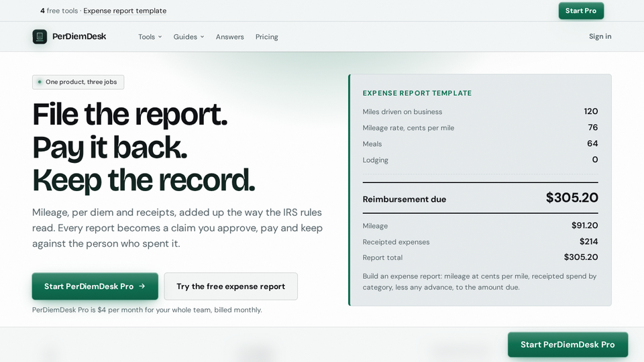This screenshot has width=644, height=362.
Task: Click the PerDiemDesk logo icon
Action: tap(40, 36)
